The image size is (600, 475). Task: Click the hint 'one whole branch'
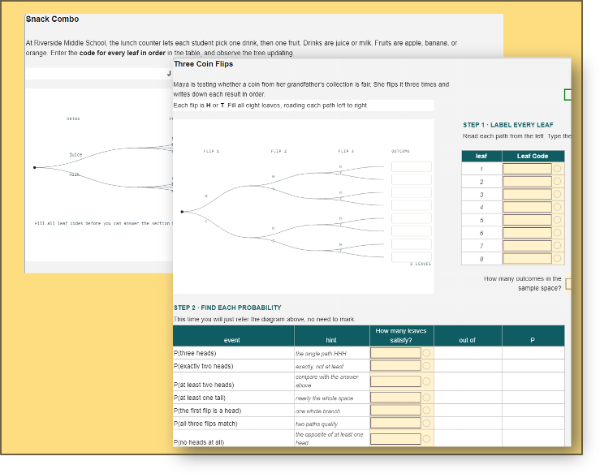318,411
